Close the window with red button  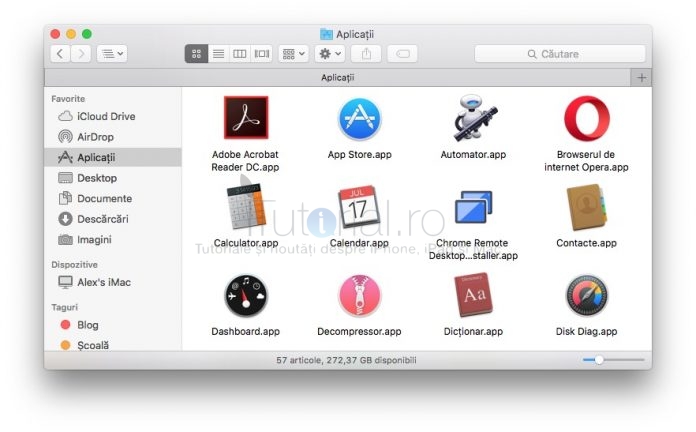pos(55,34)
